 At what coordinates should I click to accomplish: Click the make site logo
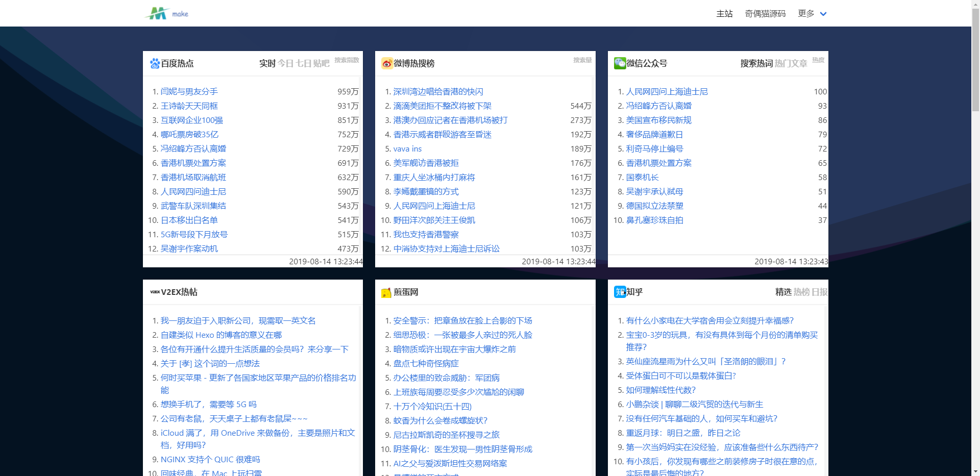point(166,13)
